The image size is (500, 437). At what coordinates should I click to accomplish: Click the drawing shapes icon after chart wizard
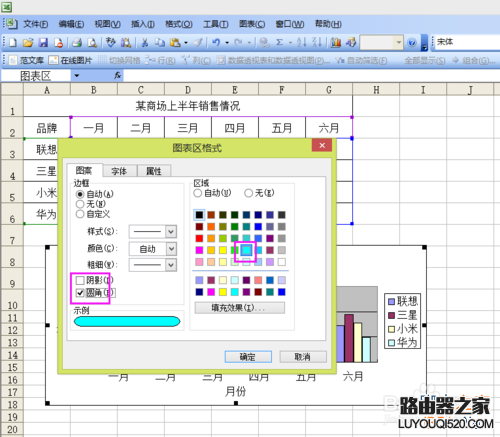(x=351, y=42)
